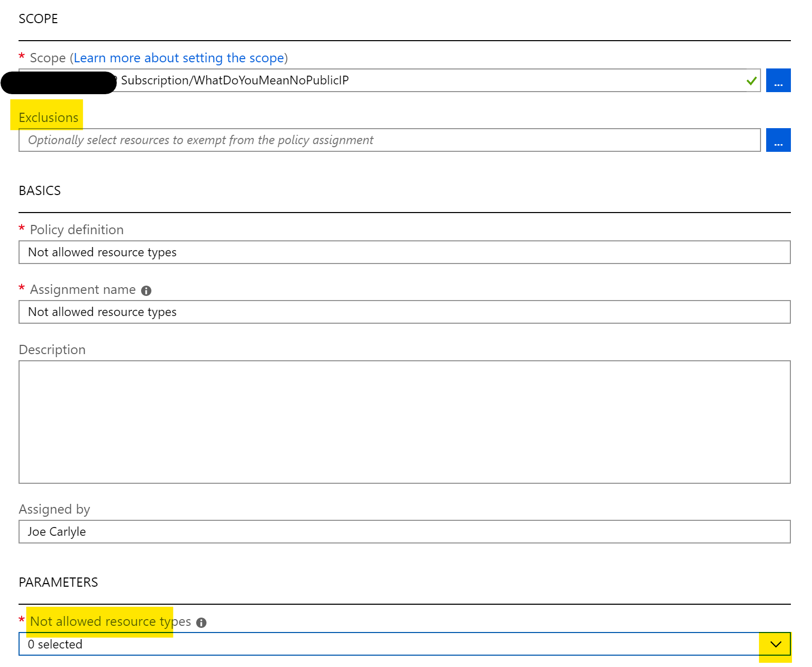Click the Description label above the text area
Image resolution: width=812 pixels, height=667 pixels.
click(x=52, y=350)
